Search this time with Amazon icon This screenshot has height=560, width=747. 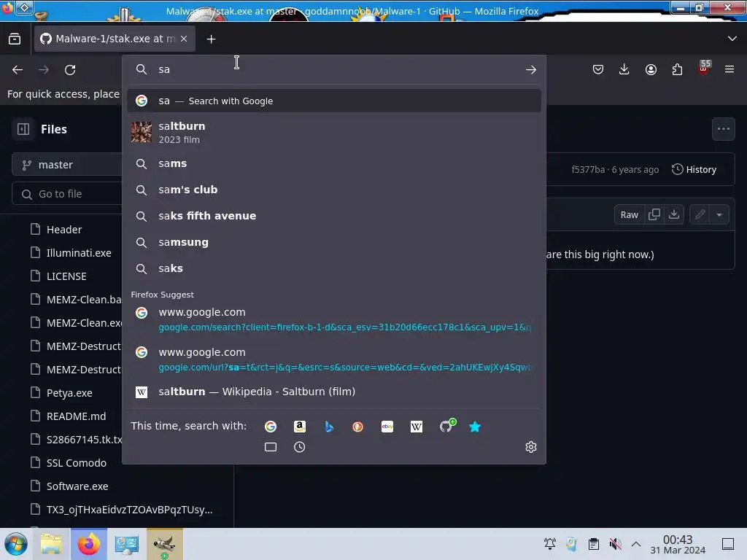coord(300,426)
